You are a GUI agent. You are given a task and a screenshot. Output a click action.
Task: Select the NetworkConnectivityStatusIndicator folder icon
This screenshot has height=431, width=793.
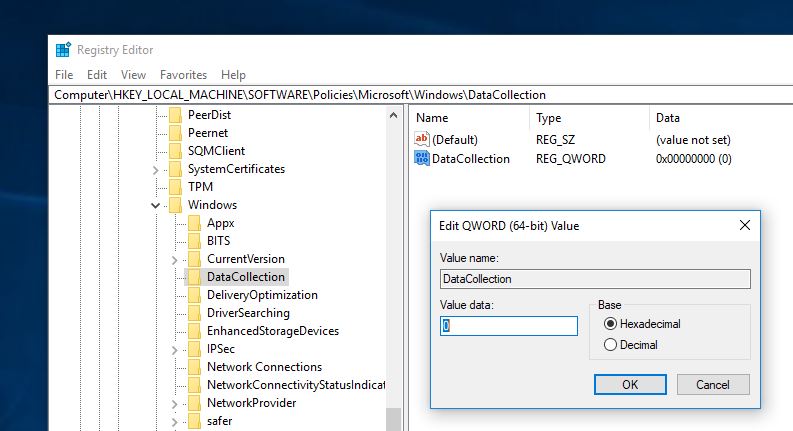[x=194, y=385]
